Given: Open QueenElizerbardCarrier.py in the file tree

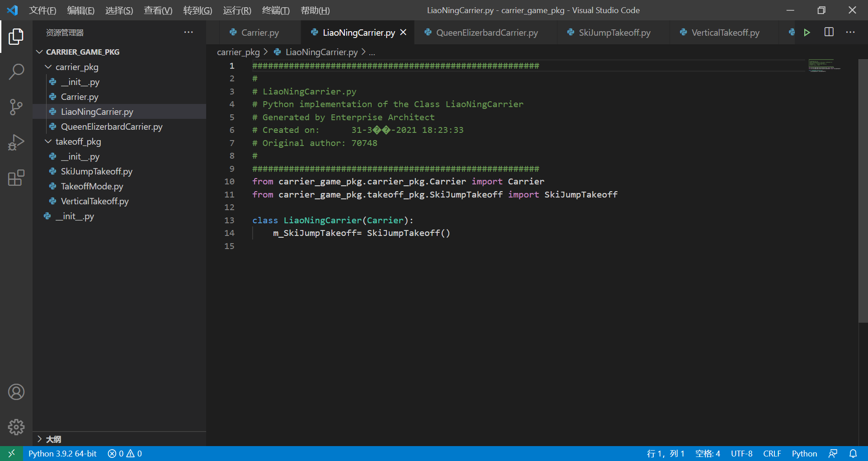Looking at the screenshot, I should tap(119, 127).
